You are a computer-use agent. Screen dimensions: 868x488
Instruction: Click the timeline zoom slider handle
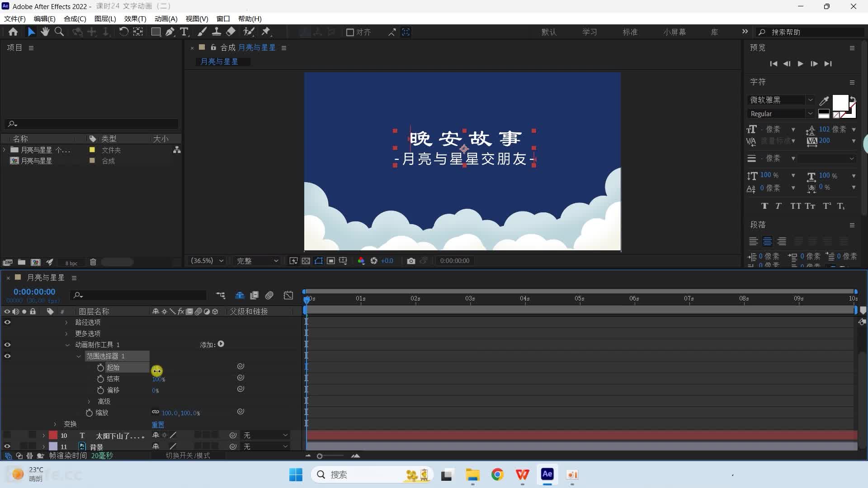click(x=320, y=456)
